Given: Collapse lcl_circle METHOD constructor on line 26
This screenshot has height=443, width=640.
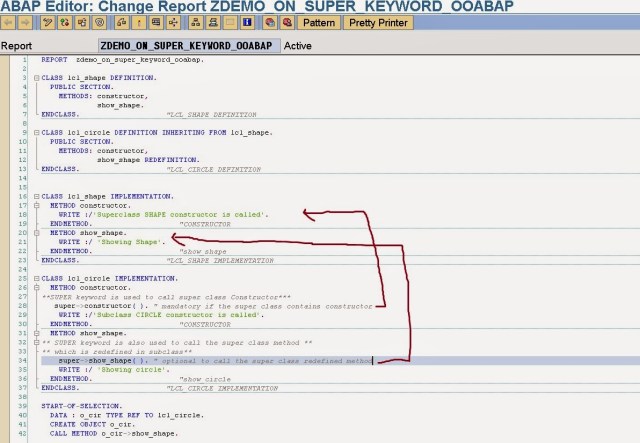Looking at the screenshot, I should (36, 287).
